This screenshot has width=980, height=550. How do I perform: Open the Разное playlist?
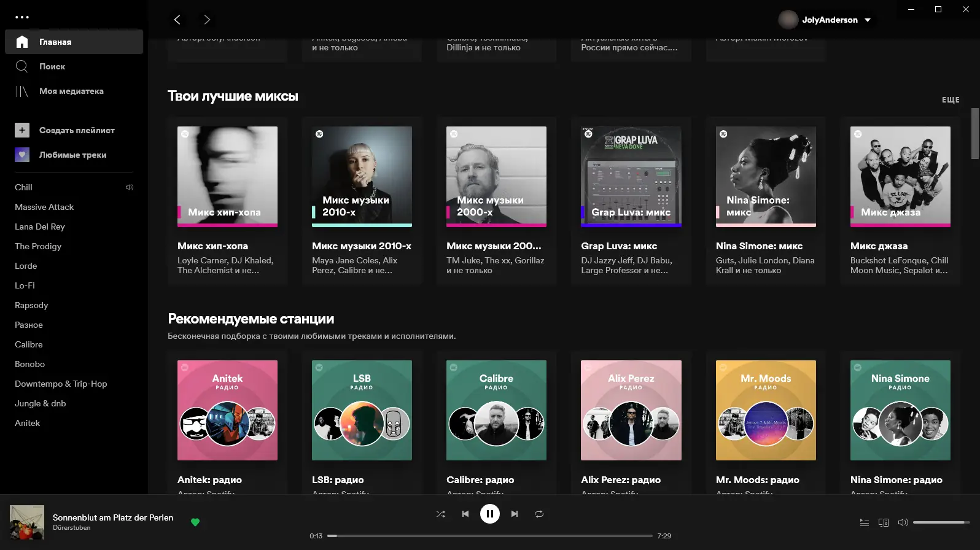coord(29,325)
